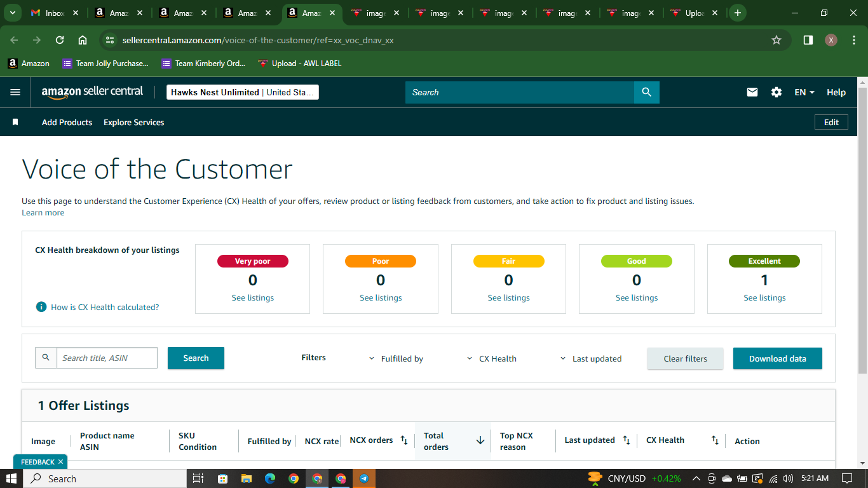Open Telegram from the taskbar
The image size is (868, 488).
coord(364,478)
